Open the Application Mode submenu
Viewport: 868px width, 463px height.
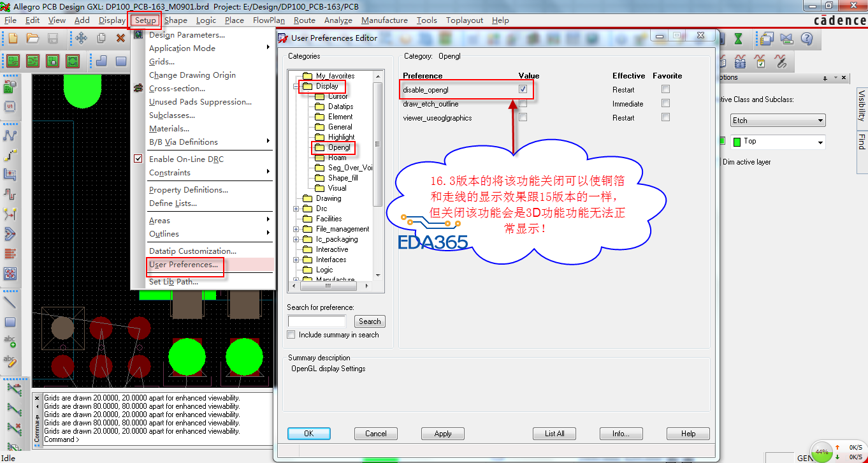point(203,48)
